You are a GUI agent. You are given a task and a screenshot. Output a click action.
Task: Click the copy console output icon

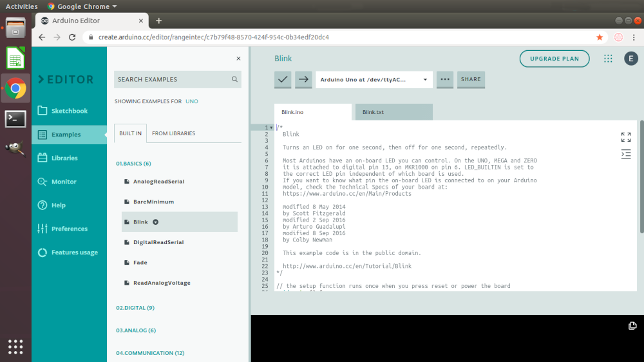pos(632,326)
